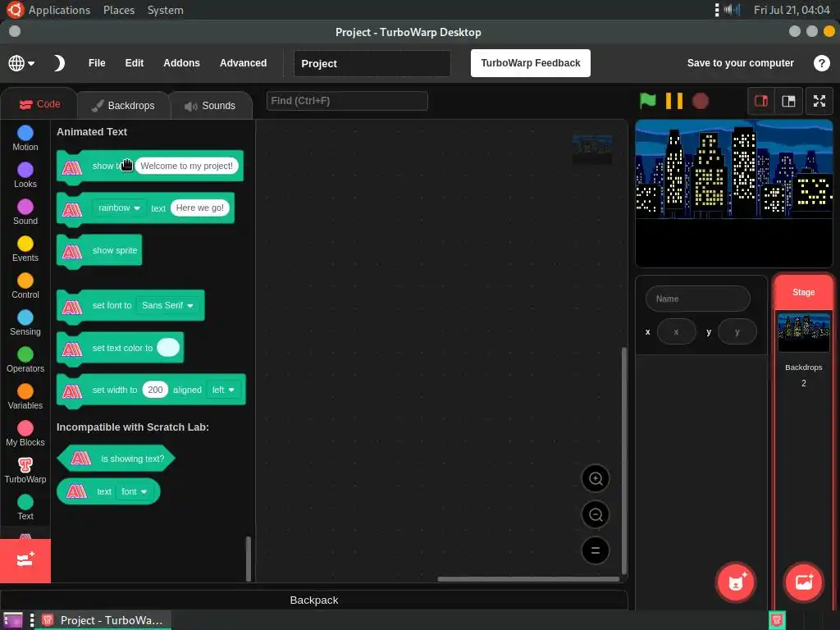Select the Looks block category
The height and width of the screenshot is (630, 840).
pos(25,176)
